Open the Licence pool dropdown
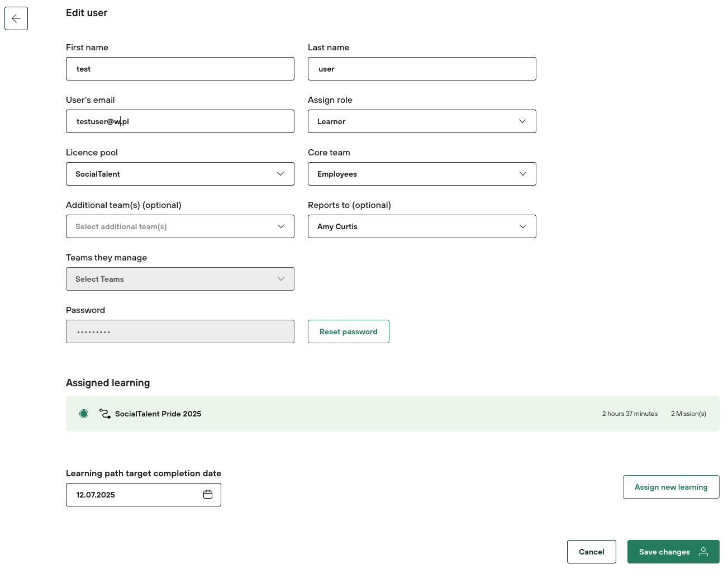Screen dimensions: 728x578 coord(180,174)
